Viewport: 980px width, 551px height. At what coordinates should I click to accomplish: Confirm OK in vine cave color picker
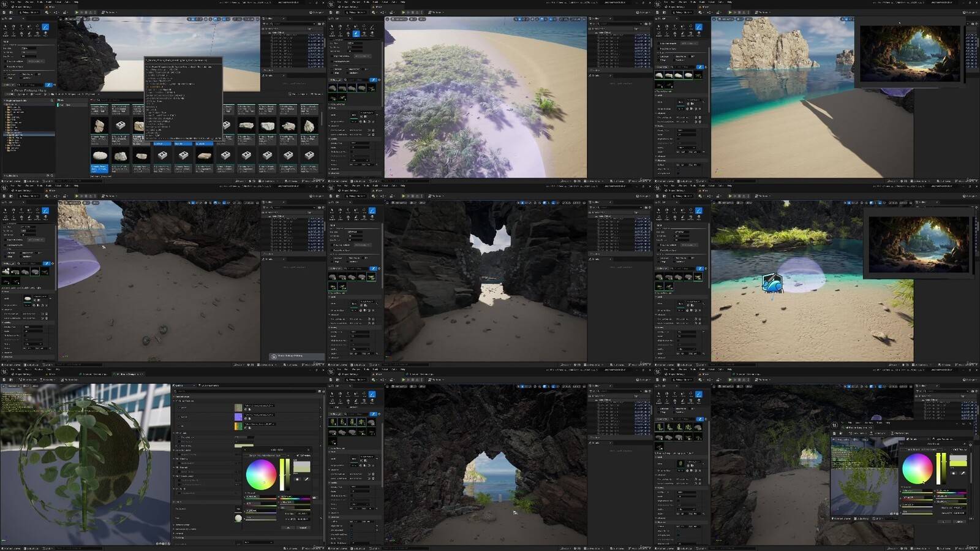coord(944,521)
